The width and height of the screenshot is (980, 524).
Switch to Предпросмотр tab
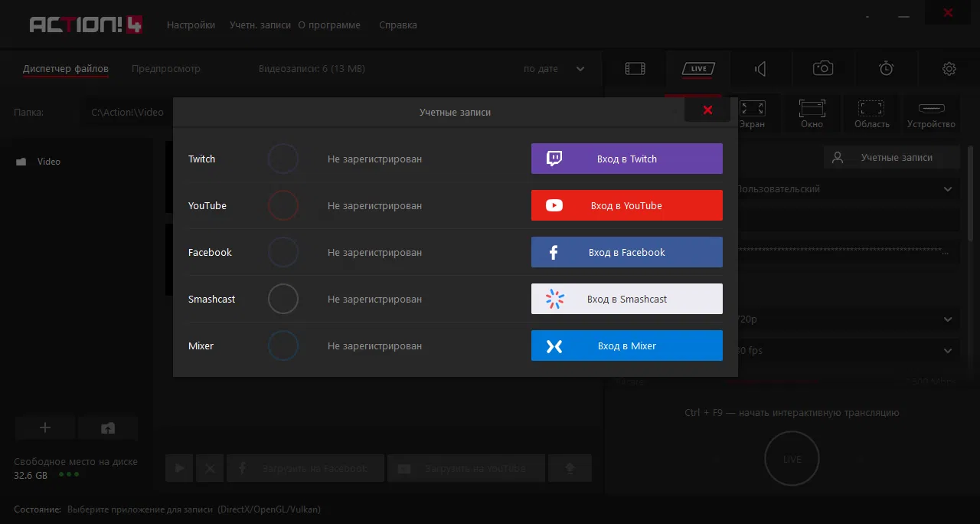point(166,68)
